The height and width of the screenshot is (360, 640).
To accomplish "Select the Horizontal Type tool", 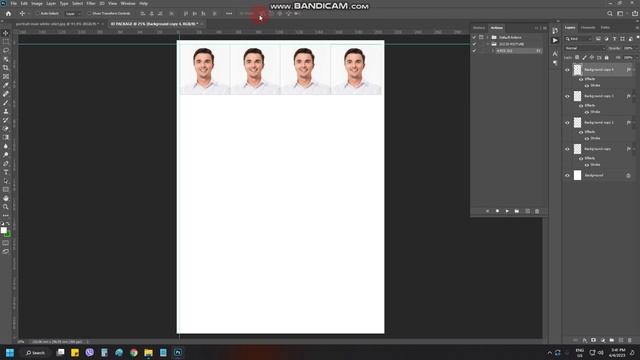I will [x=6, y=172].
